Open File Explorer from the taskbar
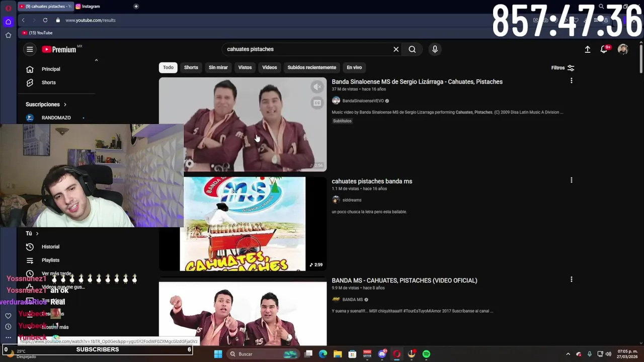Screen dimensions: 644x362 (x=338, y=354)
